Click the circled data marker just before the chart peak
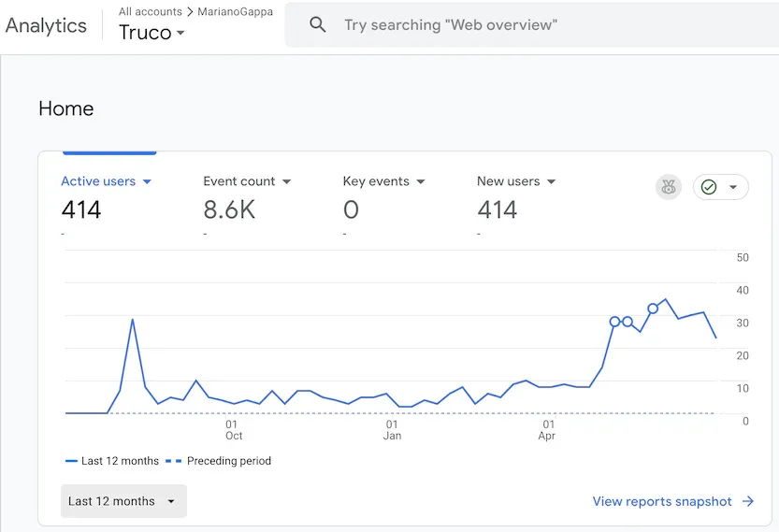Screen dimensions: 779x532 point(653,309)
